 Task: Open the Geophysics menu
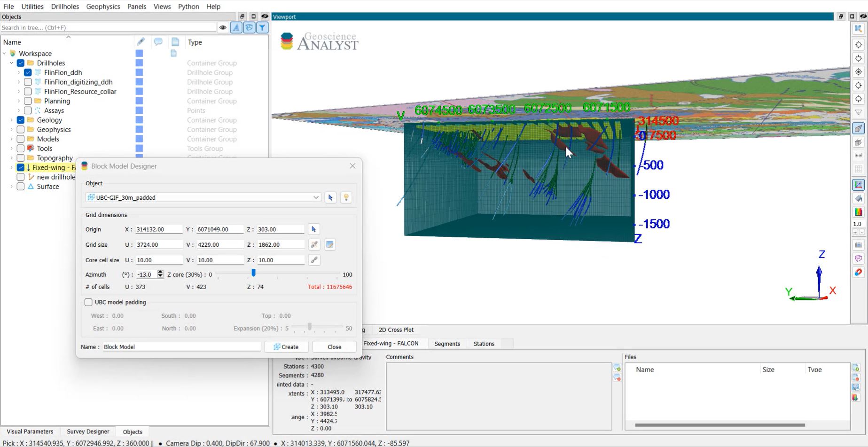coord(103,7)
